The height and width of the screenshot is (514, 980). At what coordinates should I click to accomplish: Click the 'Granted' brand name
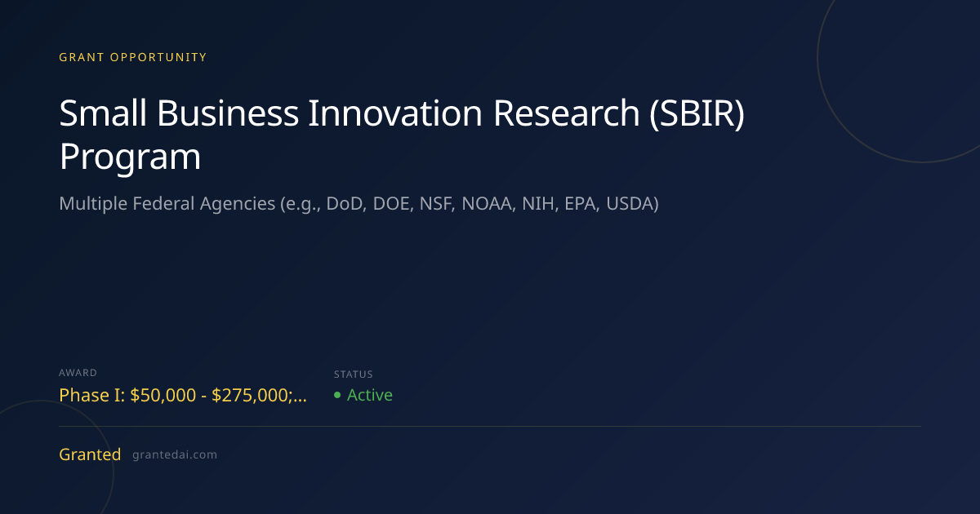click(x=90, y=454)
